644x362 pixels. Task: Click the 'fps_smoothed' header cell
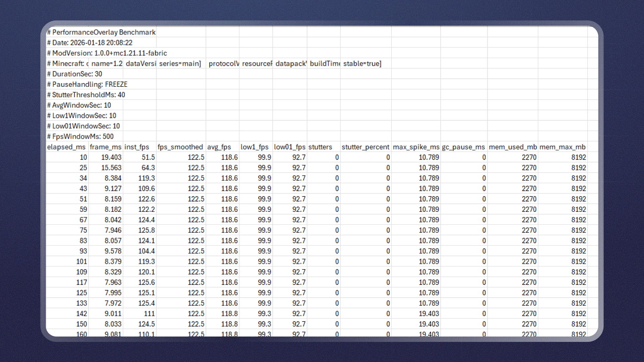[x=181, y=147]
